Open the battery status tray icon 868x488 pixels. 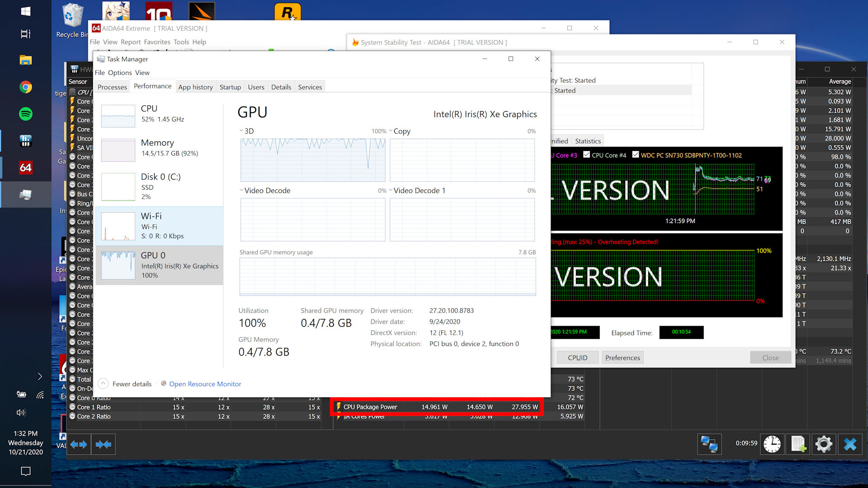tap(21, 394)
